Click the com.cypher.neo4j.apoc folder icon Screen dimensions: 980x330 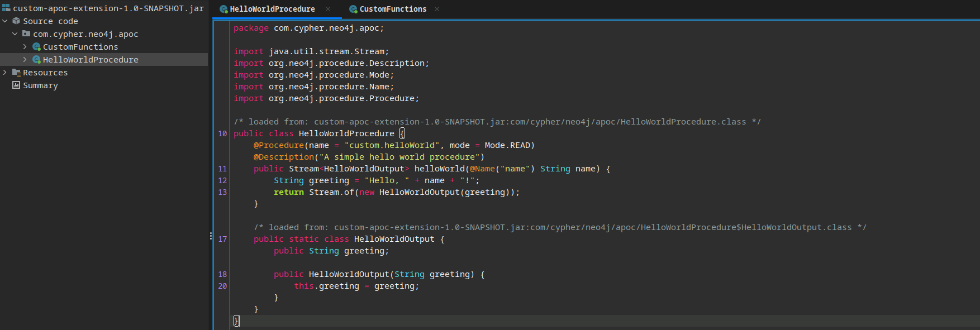(x=26, y=34)
